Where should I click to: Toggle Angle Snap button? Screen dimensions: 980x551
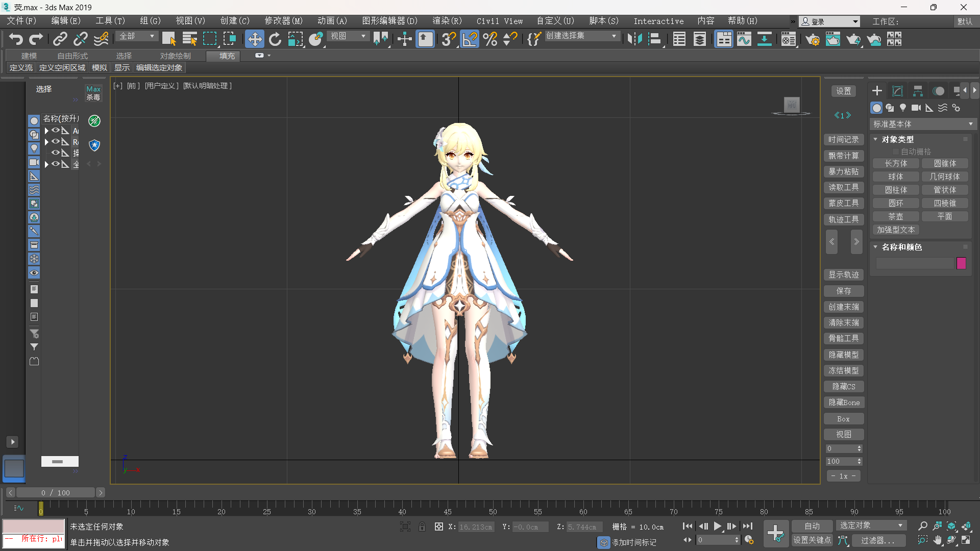pyautogui.click(x=470, y=39)
